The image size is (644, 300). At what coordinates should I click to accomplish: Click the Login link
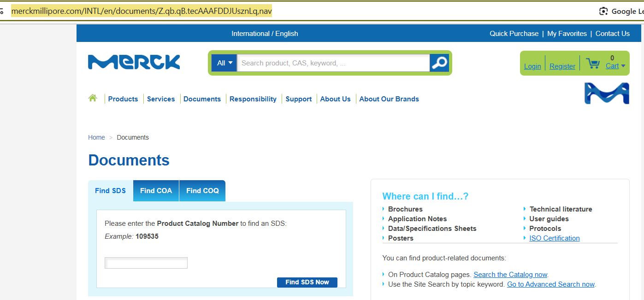tap(532, 66)
